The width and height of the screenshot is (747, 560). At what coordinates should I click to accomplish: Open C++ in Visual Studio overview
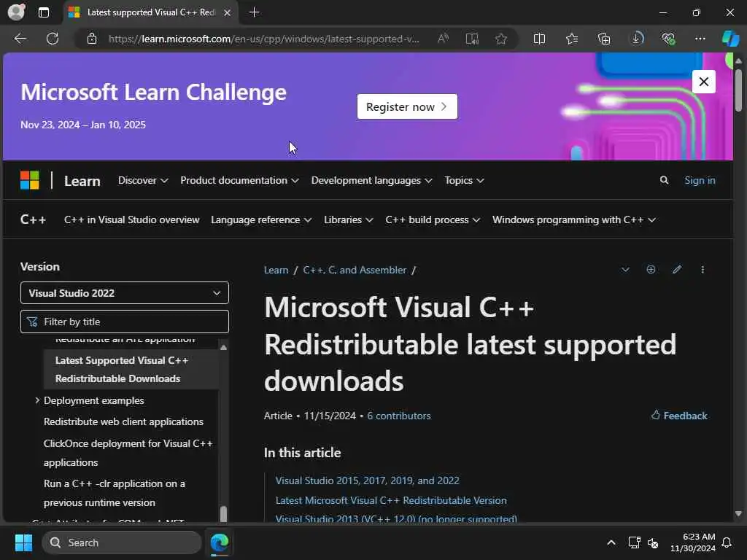(x=131, y=219)
